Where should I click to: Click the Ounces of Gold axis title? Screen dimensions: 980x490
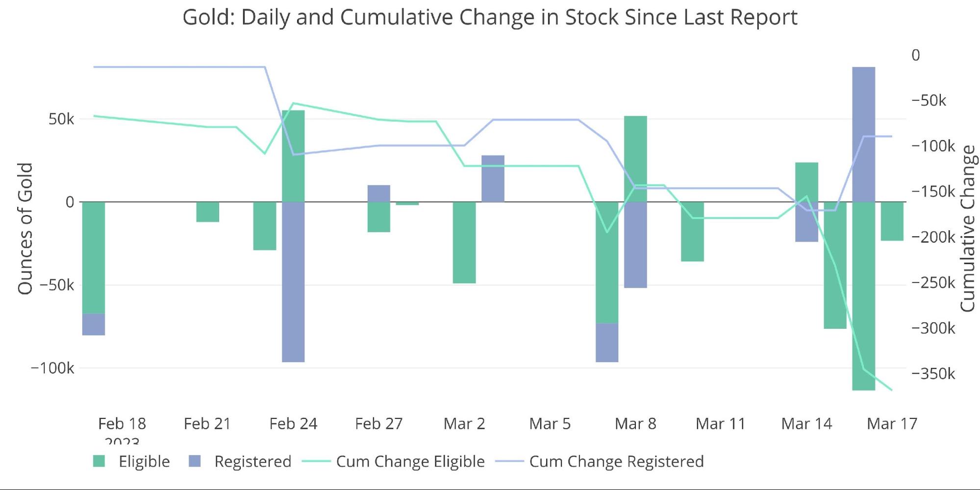25,228
